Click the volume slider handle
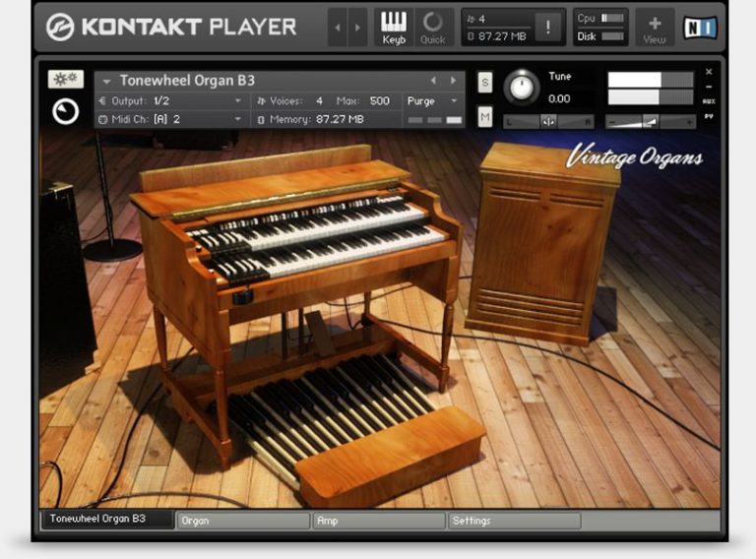Viewport: 756px width, 559px height. click(651, 122)
